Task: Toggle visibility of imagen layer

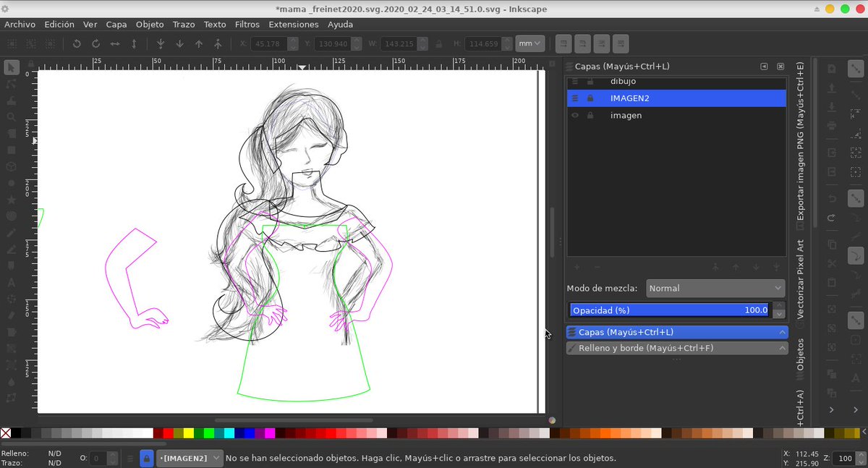Action: (x=575, y=116)
